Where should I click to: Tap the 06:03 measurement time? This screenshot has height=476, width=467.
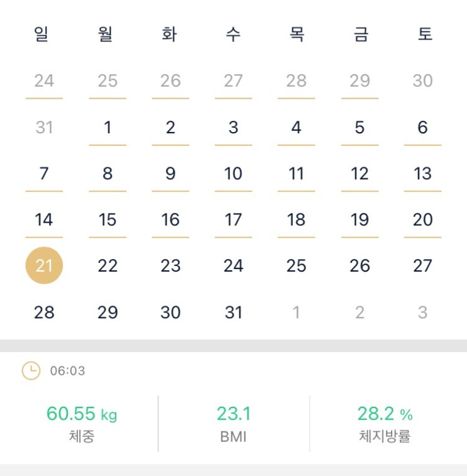point(67,371)
